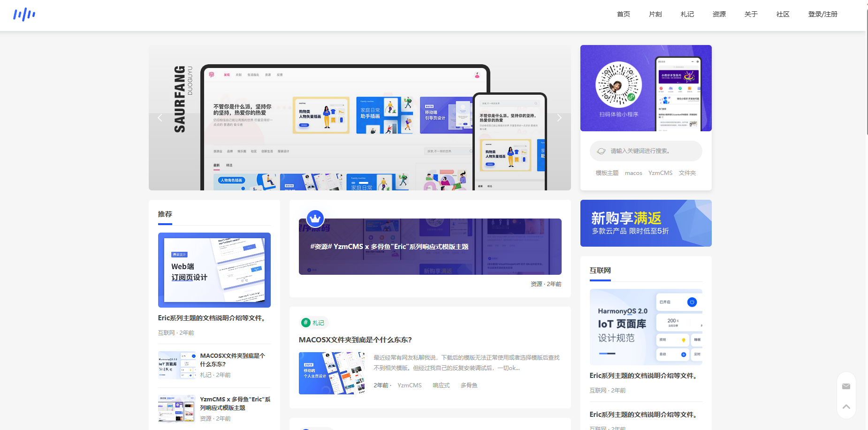Screen dimensions: 868x430
Task: Open article title MACOSX文件夹到底是个什么东东?
Action: click(x=355, y=340)
